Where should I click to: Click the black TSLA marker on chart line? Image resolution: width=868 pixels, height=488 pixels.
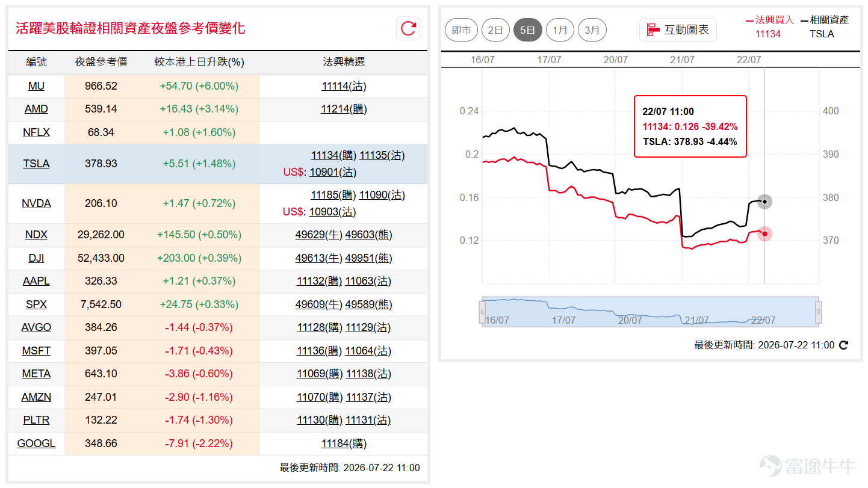(764, 202)
